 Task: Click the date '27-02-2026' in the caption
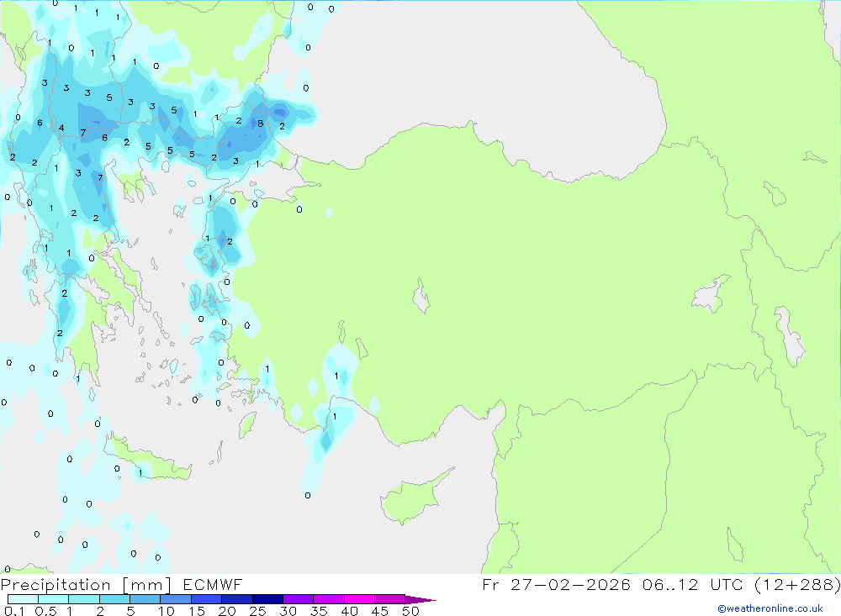(x=570, y=584)
